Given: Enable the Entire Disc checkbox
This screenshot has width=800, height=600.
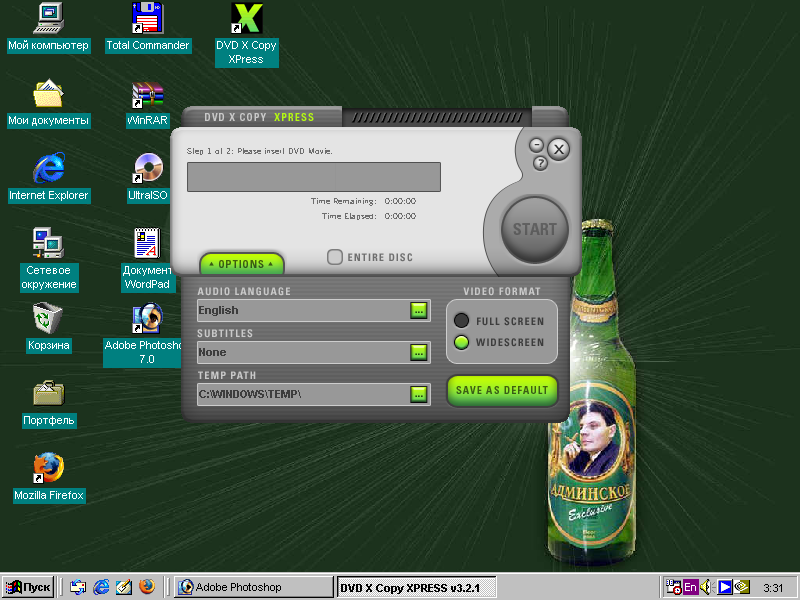Looking at the screenshot, I should (x=335, y=257).
